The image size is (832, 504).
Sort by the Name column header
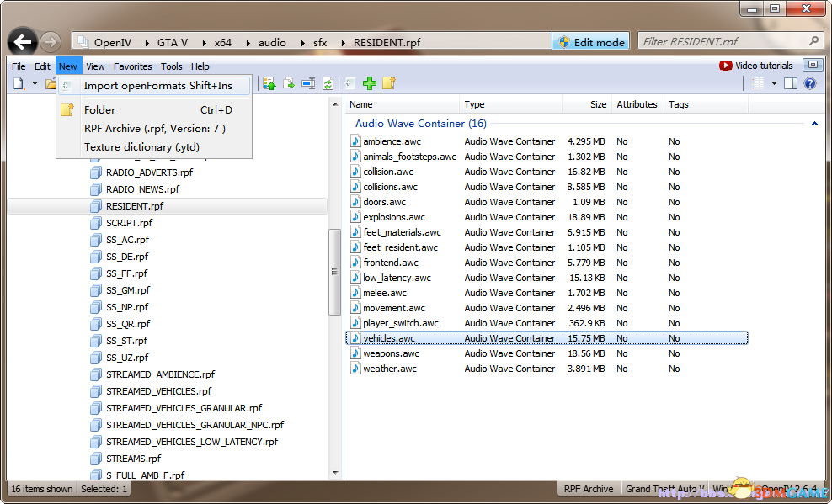(x=403, y=104)
